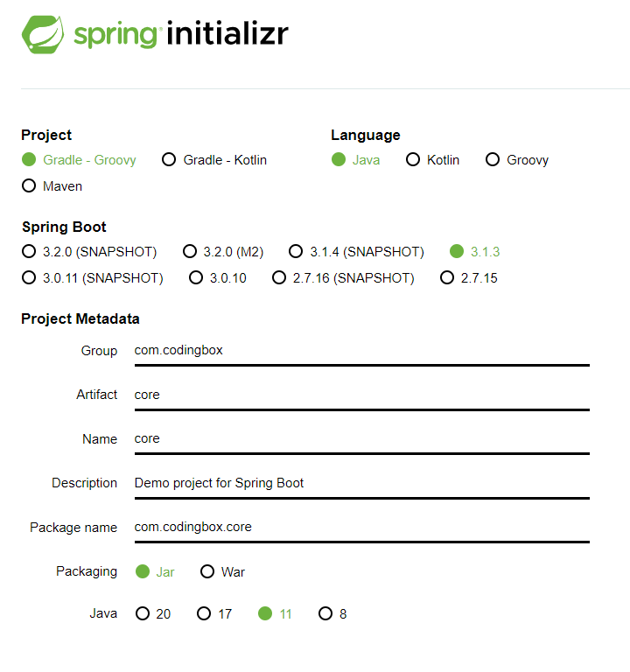Select War packaging option
This screenshot has height=672, width=630.
[x=222, y=571]
